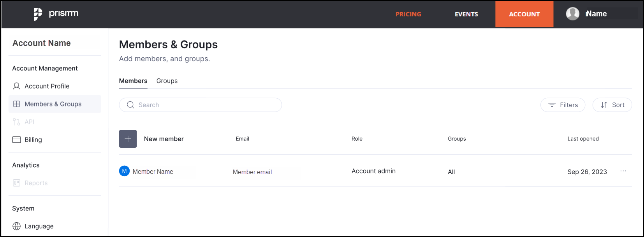
Task: Open the Language setting
Action: (55, 226)
